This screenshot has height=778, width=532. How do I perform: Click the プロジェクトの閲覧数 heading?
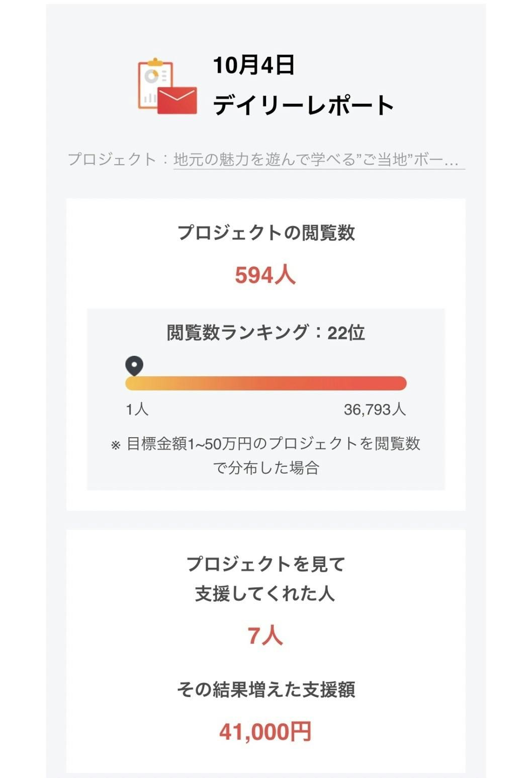pyautogui.click(x=266, y=232)
